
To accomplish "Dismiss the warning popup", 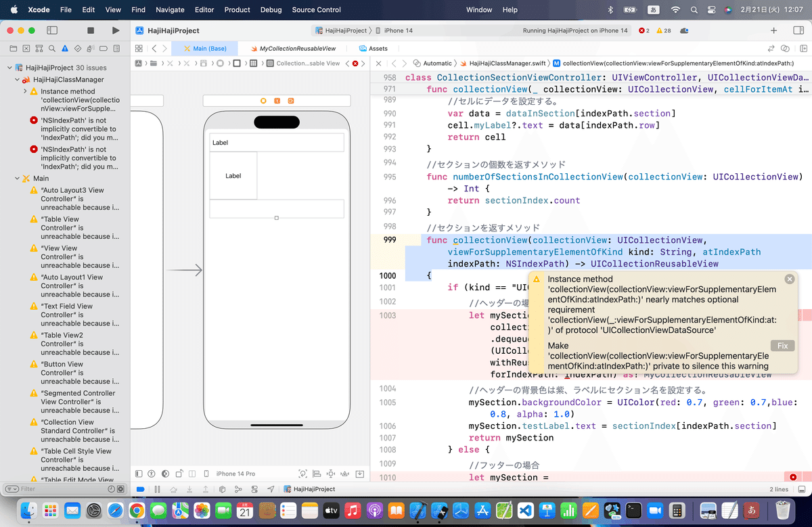I will tap(789, 279).
